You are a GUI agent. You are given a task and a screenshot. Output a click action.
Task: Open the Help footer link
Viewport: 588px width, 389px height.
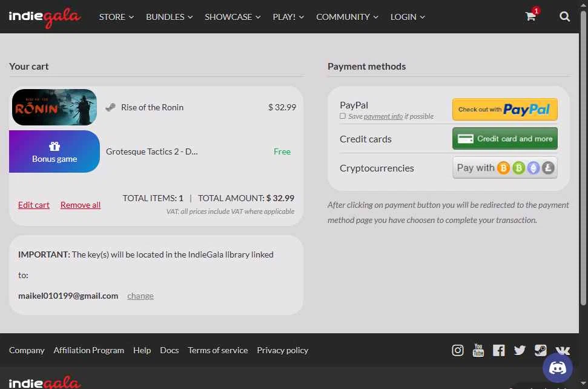142,350
